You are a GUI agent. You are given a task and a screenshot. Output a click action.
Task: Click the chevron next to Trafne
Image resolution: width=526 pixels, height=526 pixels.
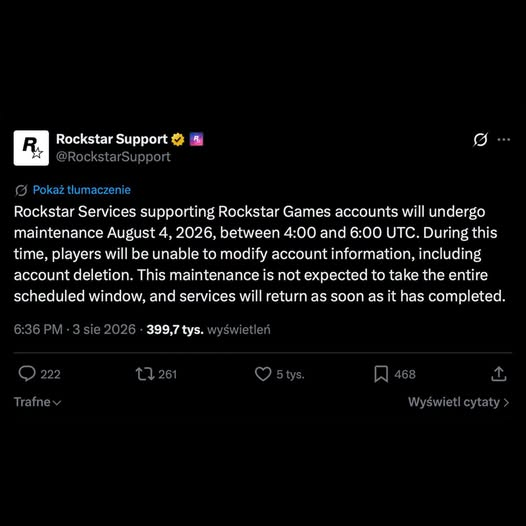pos(57,403)
